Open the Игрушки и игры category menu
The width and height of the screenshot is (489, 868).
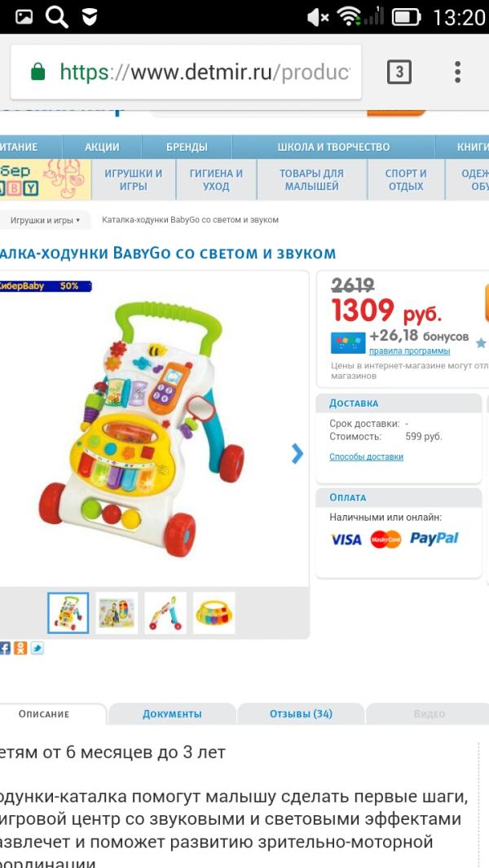[x=134, y=180]
